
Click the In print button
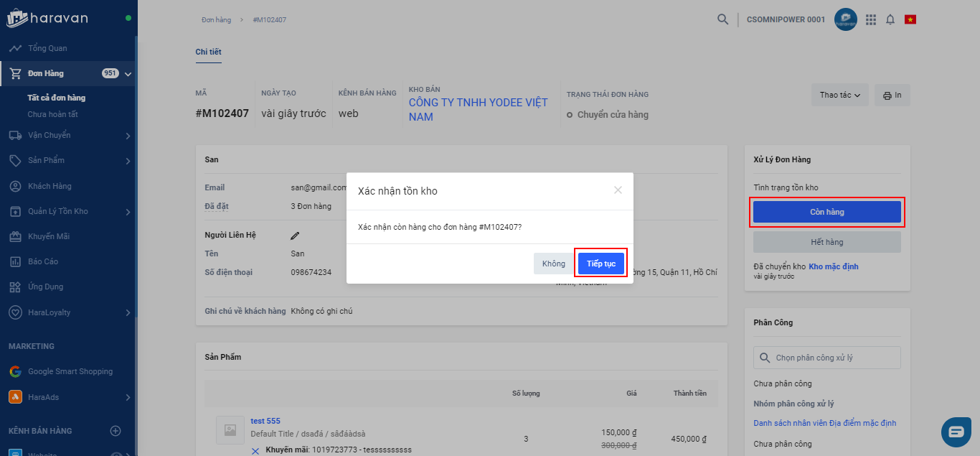892,95
